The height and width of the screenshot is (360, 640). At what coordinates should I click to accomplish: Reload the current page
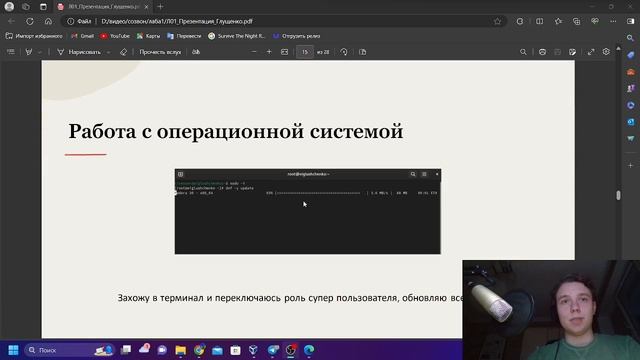(x=30, y=21)
